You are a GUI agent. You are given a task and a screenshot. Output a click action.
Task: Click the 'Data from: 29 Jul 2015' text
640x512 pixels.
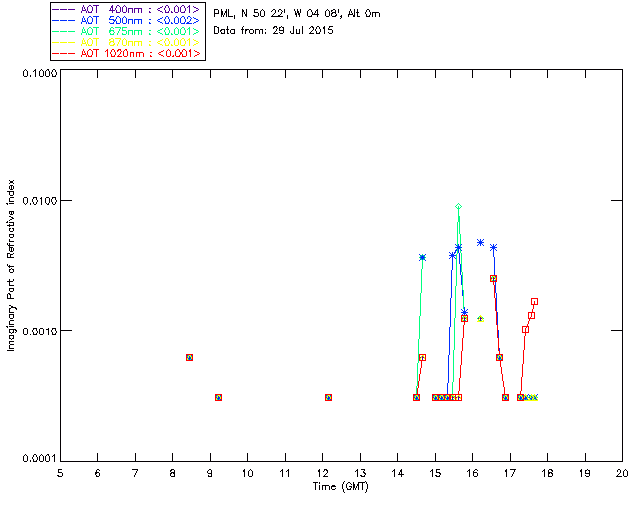click(273, 31)
